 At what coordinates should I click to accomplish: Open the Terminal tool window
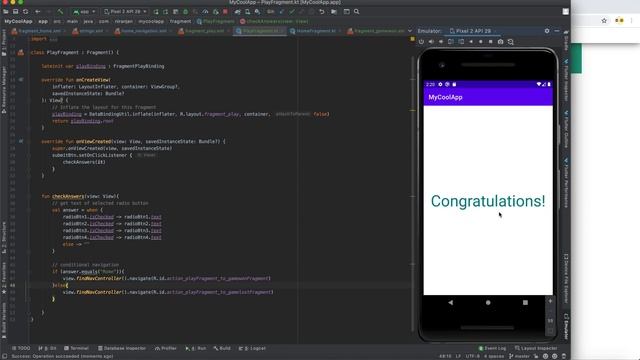(76, 348)
